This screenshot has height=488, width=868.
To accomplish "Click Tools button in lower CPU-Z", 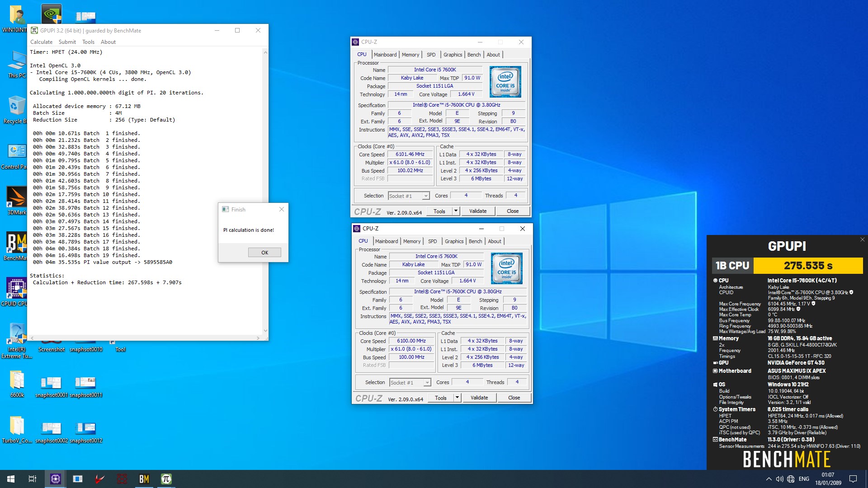I will coord(441,398).
